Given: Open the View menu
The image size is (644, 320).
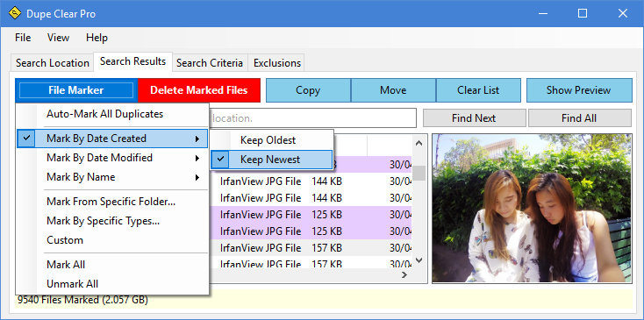Looking at the screenshot, I should pyautogui.click(x=58, y=38).
